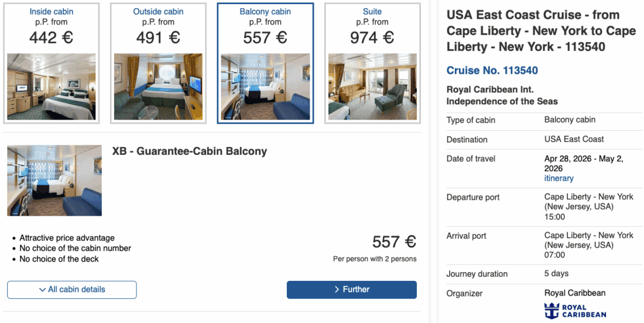Click the arrow icon on Further button
The image size is (644, 323).
pos(337,290)
